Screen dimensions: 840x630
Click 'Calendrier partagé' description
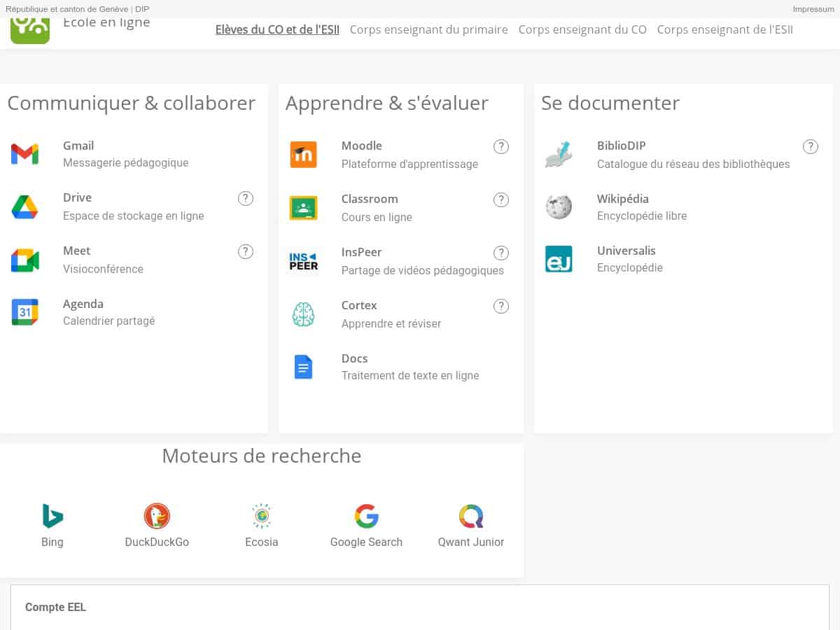[109, 321]
